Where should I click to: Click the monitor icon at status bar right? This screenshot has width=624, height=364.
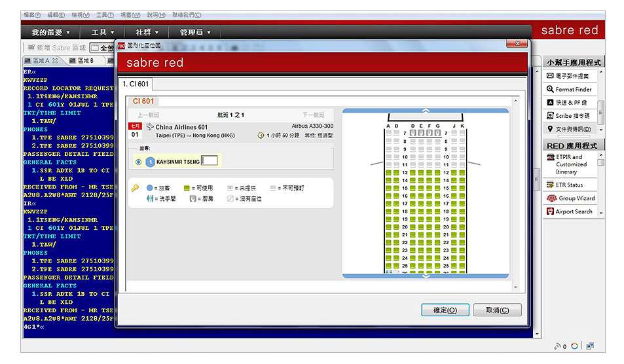click(x=590, y=346)
